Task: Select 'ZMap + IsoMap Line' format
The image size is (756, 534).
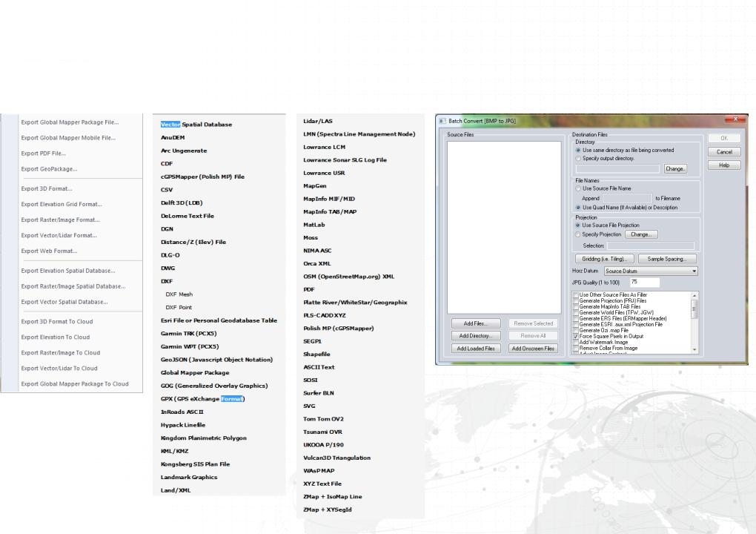Action: (x=333, y=497)
